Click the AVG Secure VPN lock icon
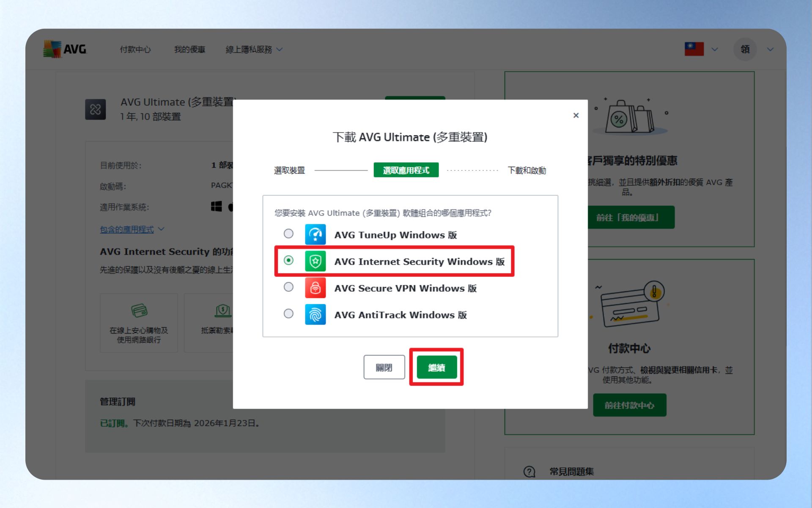 coord(315,288)
